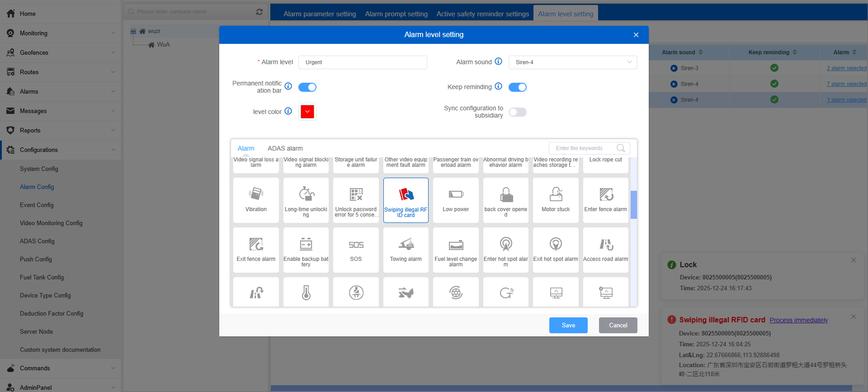This screenshot has width=868, height=392.
Task: Open the level color picker dropdown
Action: point(307,112)
